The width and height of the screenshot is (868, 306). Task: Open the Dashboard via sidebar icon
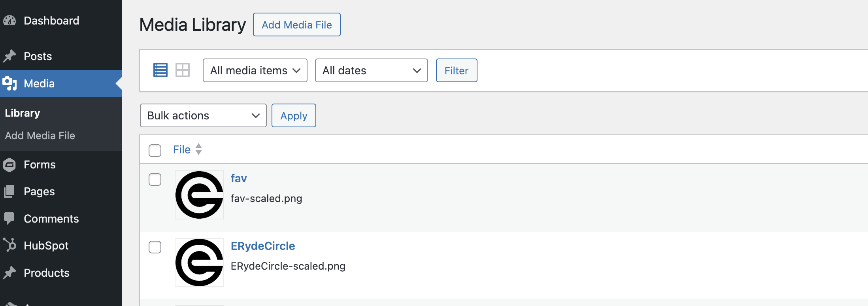[10, 21]
